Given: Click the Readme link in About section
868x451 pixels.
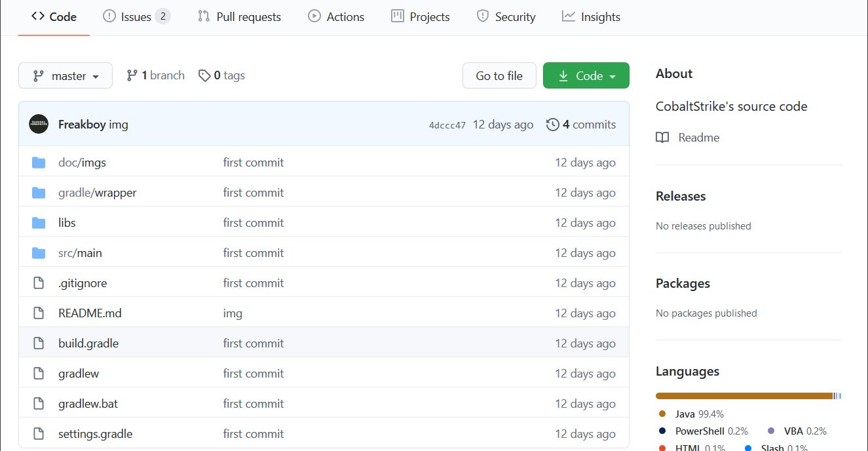Looking at the screenshot, I should 688,138.
